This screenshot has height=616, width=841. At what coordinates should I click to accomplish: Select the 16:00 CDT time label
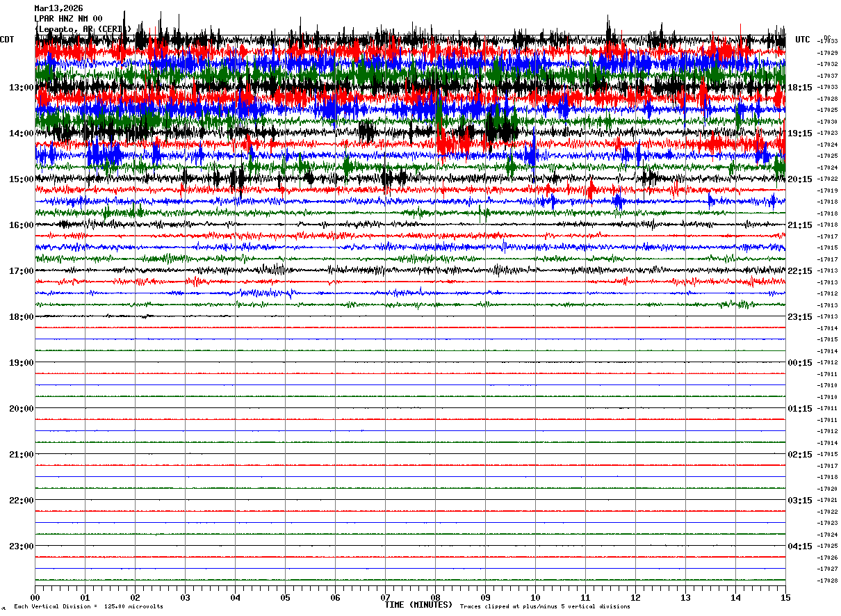click(22, 225)
